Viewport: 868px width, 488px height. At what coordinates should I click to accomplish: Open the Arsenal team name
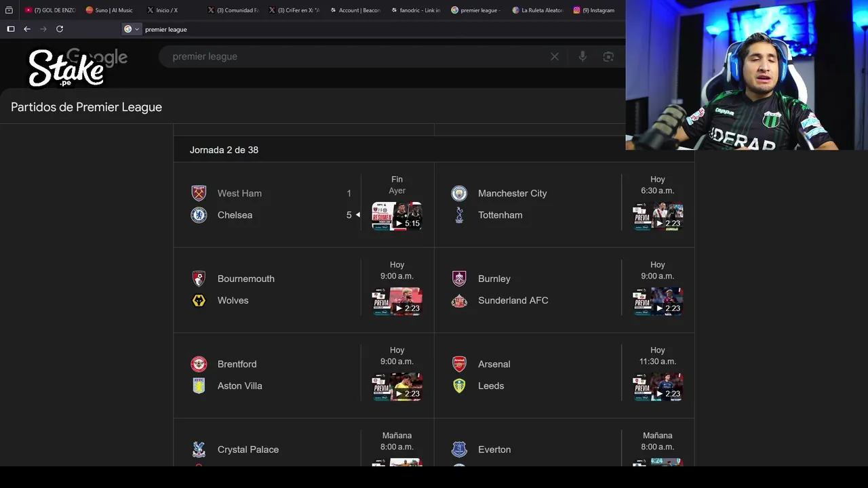(x=494, y=364)
